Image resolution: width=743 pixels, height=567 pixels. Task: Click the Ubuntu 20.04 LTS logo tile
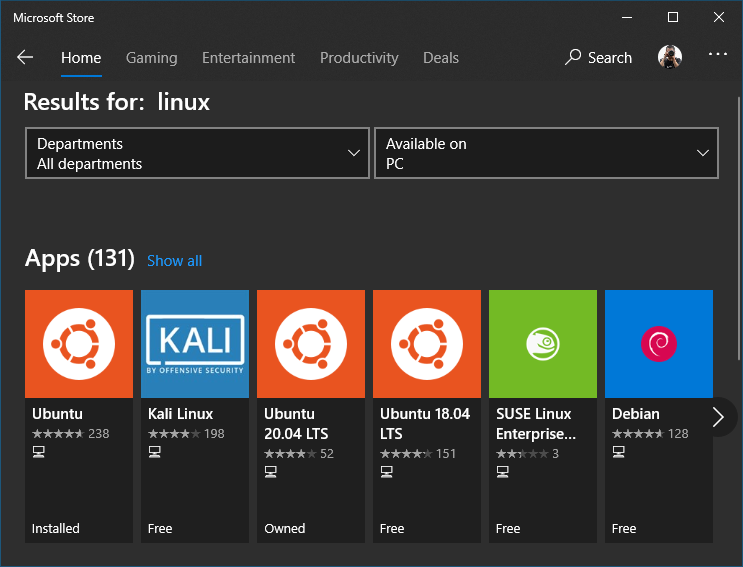[x=311, y=344]
